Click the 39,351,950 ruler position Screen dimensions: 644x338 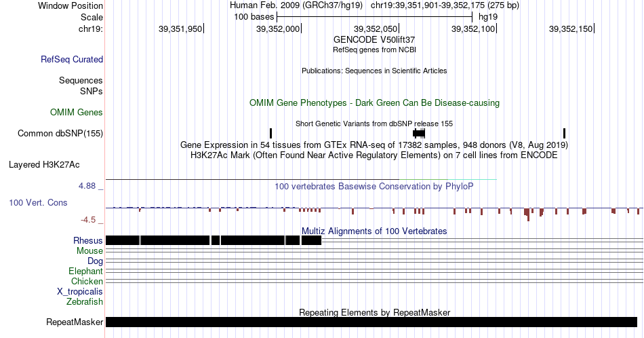coord(180,29)
